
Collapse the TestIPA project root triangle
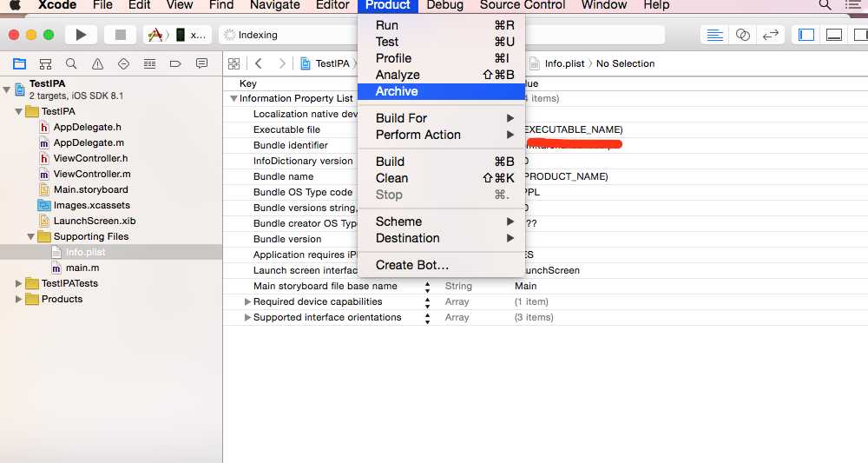(x=7, y=89)
